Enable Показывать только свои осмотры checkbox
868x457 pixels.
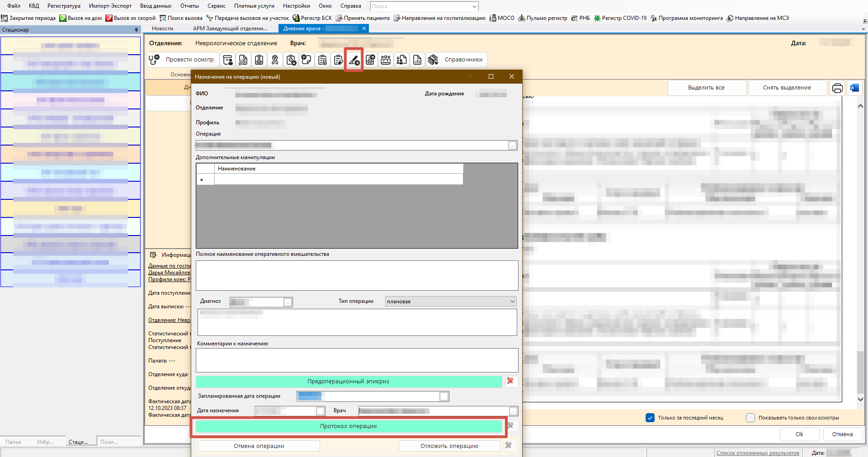pyautogui.click(x=750, y=418)
